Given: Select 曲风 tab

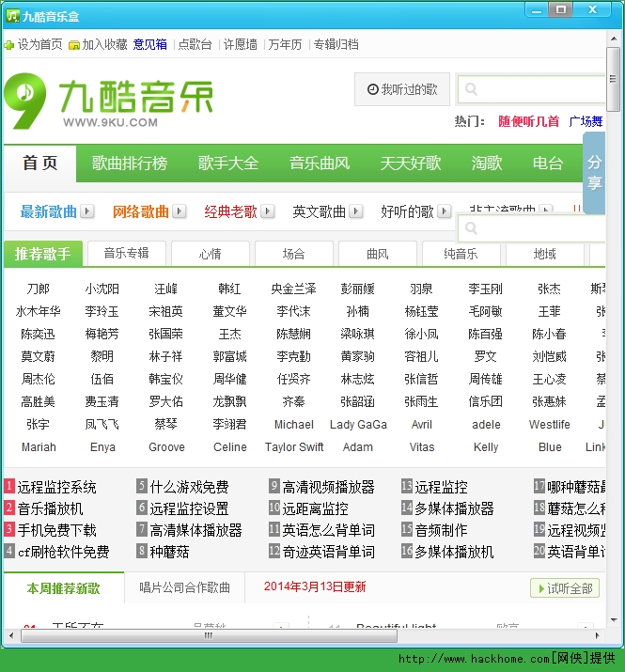Looking at the screenshot, I should tap(377, 254).
